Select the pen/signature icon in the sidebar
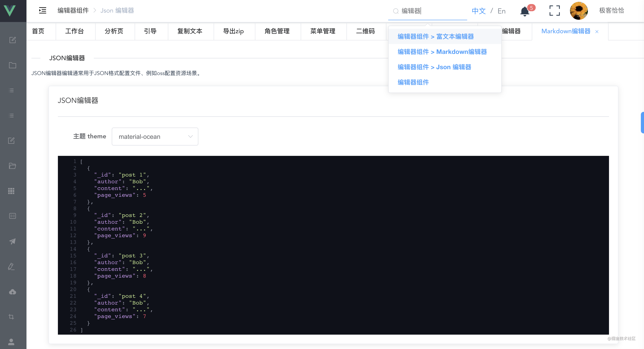 point(11,266)
